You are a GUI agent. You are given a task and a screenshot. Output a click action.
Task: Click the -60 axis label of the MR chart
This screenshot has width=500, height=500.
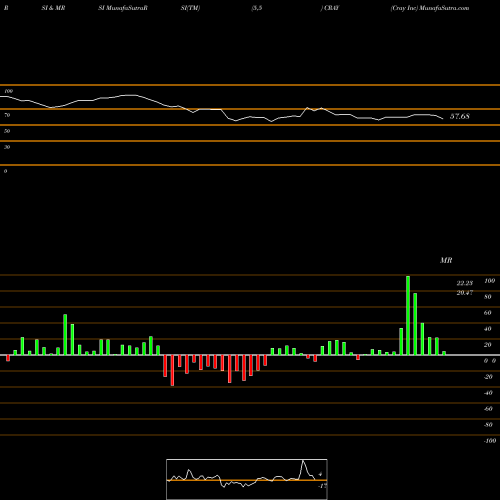(x=488, y=409)
